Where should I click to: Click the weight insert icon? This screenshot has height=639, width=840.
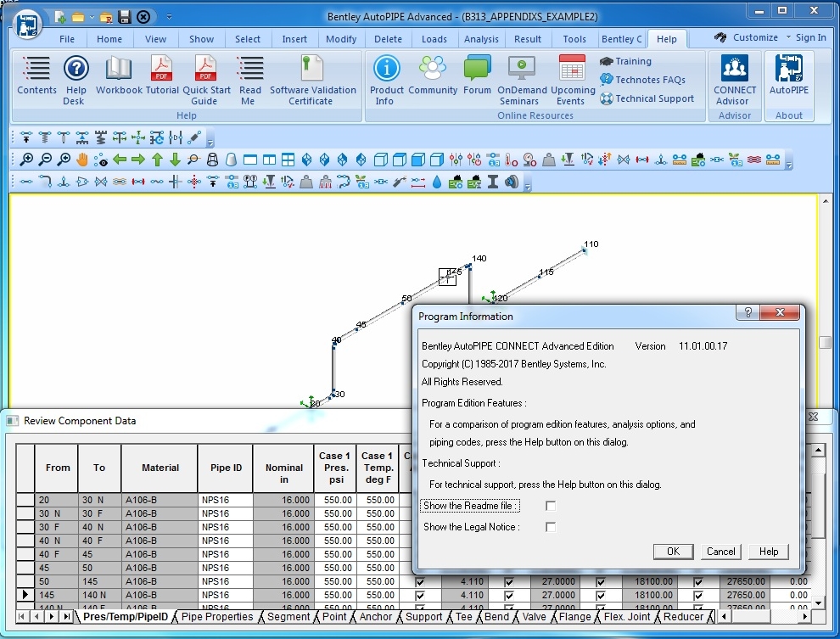306,182
